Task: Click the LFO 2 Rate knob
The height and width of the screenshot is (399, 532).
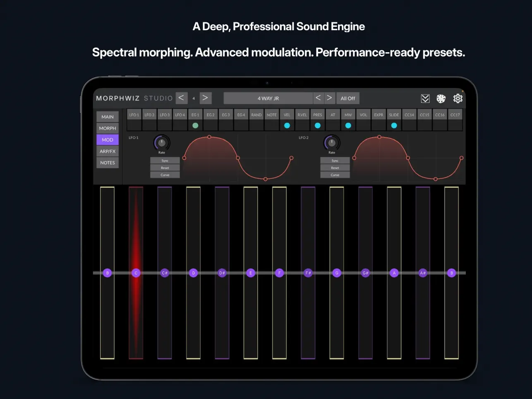Action: click(x=332, y=143)
